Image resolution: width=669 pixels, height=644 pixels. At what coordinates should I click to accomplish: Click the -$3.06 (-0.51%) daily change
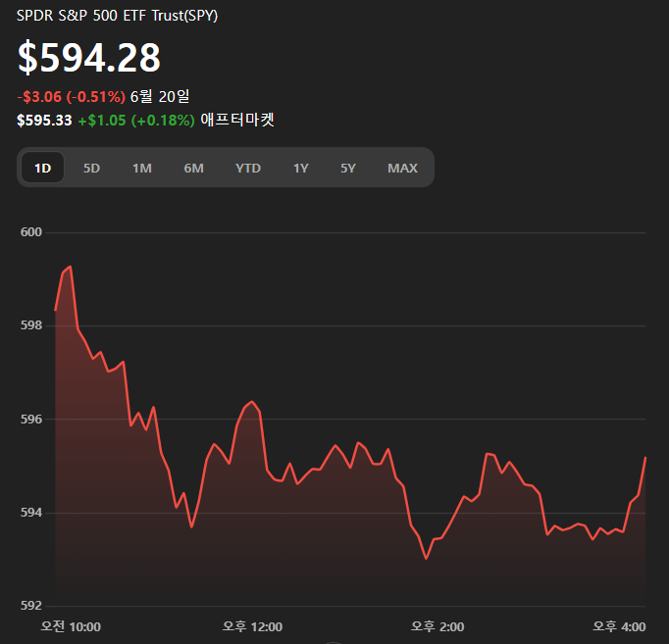72,97
